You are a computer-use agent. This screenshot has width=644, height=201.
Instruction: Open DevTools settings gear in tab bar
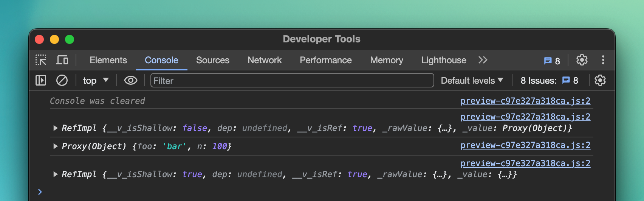click(x=582, y=60)
